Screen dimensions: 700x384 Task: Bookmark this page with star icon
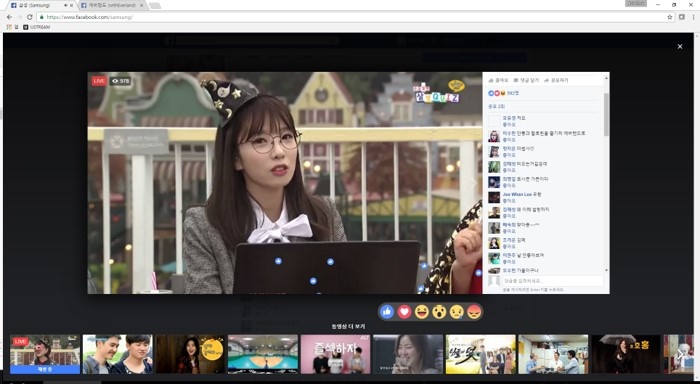[x=670, y=17]
